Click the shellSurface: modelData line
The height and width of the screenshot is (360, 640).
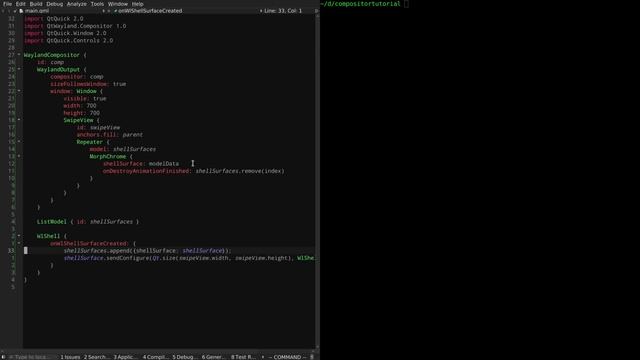141,163
